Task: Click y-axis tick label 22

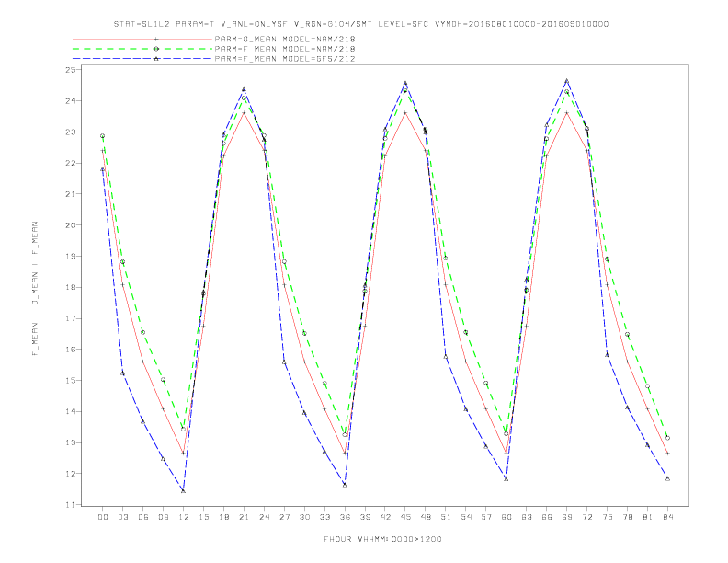Action: [71, 163]
